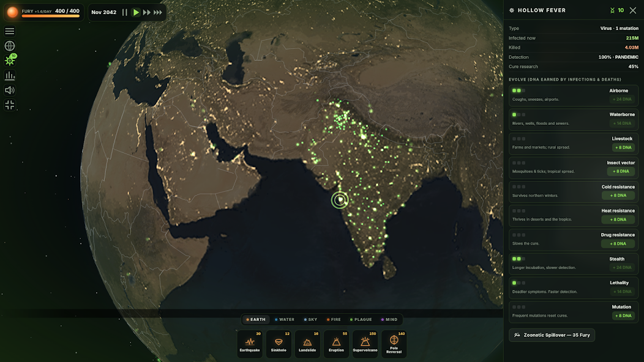
Task: Trigger the Sinkhole power
Action: pos(279,344)
